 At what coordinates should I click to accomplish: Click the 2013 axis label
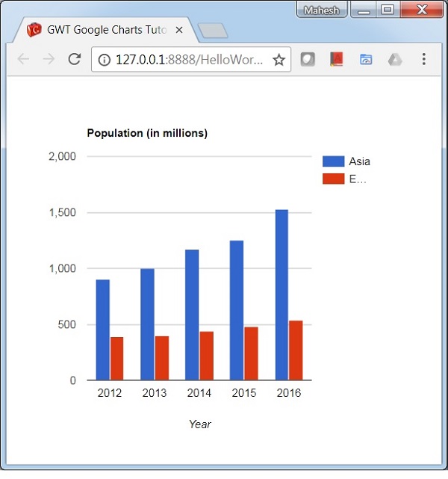click(155, 393)
